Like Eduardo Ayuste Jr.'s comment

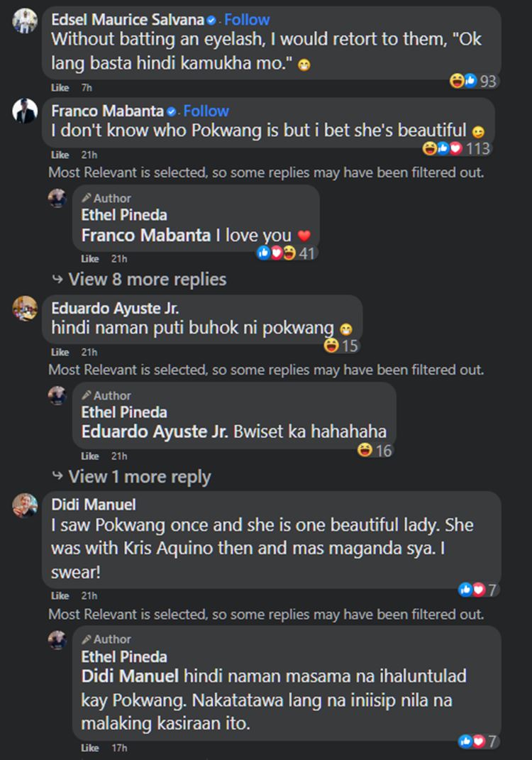60,352
